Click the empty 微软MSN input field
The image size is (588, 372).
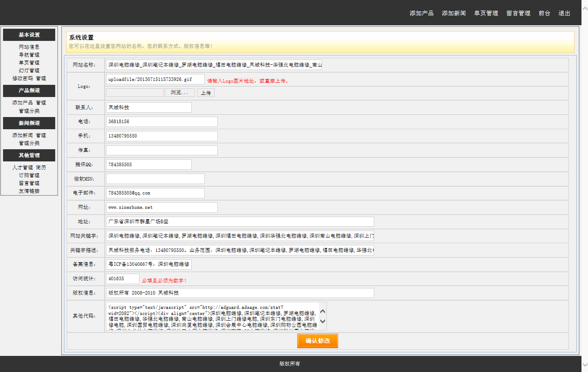coord(155,179)
